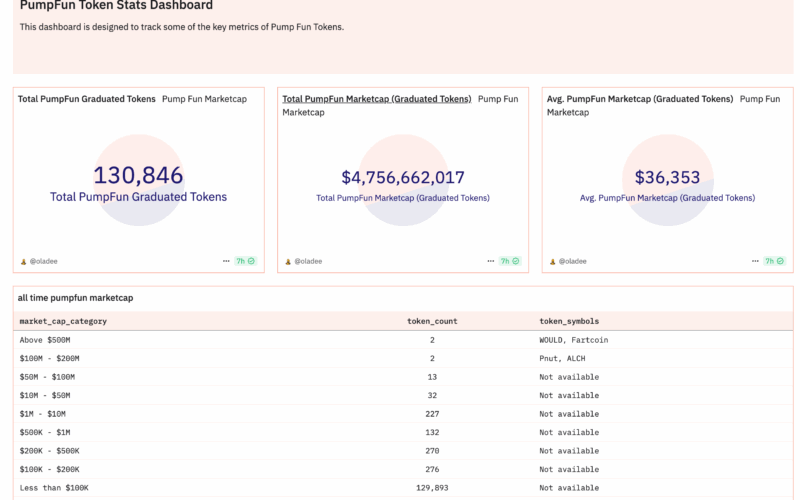800x500 pixels.
Task: Select the $200K - $500K category cell
Action: click(49, 451)
